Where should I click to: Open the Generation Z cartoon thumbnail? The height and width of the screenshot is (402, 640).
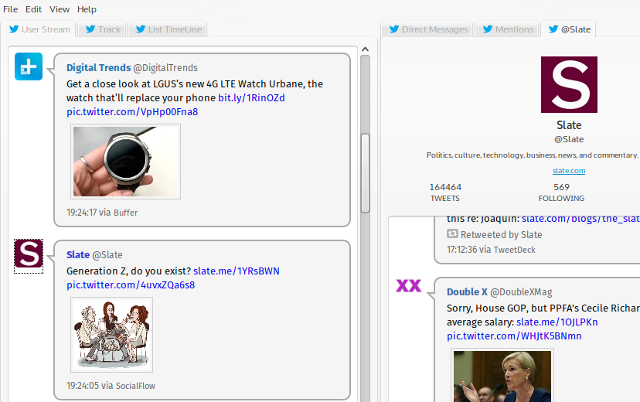point(111,335)
